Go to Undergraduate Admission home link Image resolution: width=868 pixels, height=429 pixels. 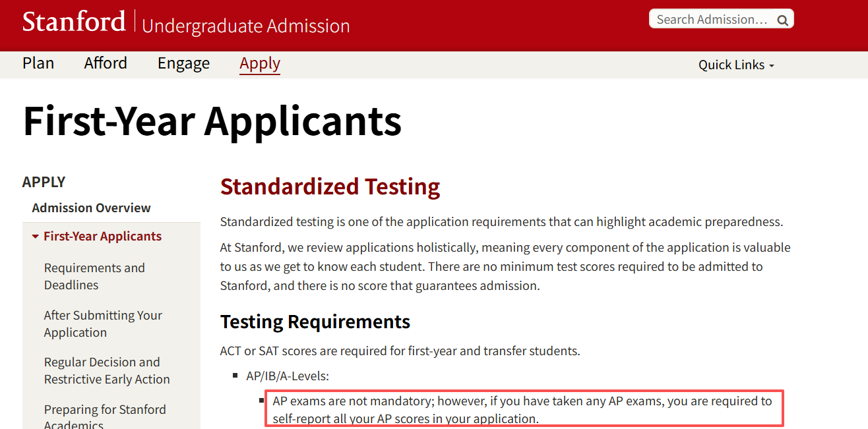click(245, 26)
